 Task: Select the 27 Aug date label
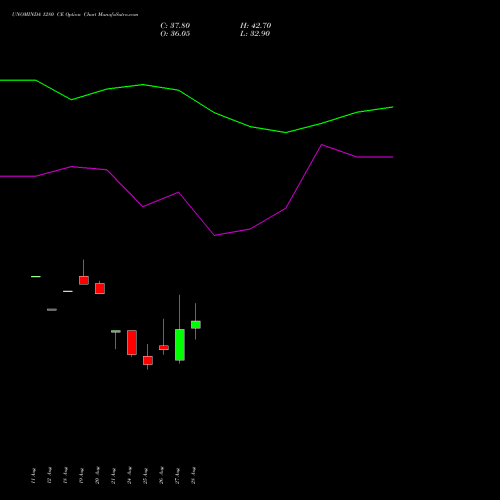(x=177, y=476)
